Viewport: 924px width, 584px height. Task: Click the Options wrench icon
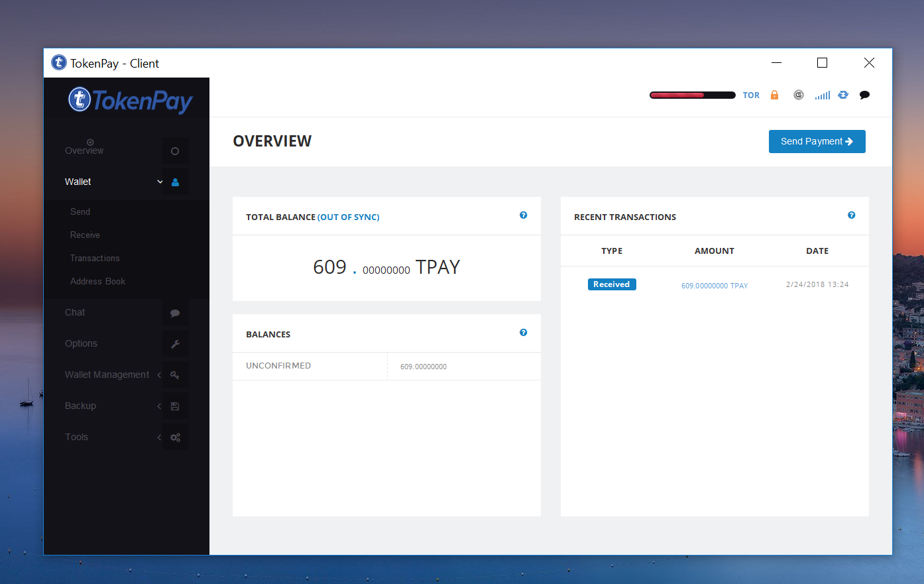pyautogui.click(x=175, y=344)
